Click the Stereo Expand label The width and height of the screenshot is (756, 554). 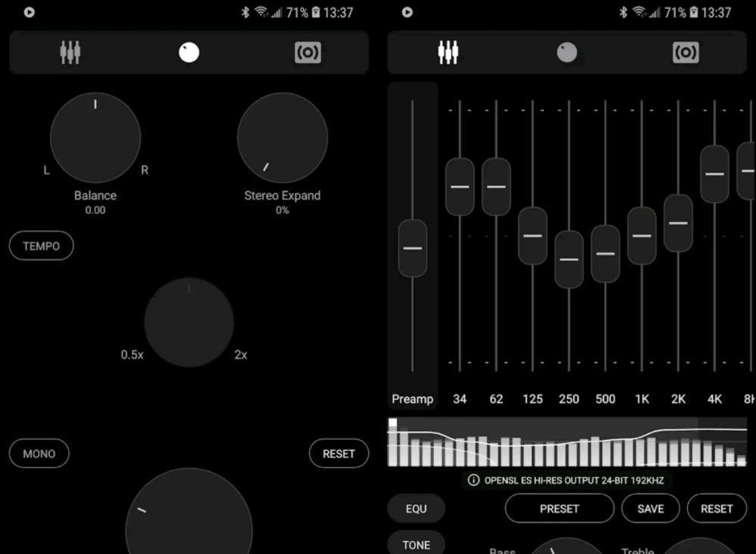[x=283, y=195]
